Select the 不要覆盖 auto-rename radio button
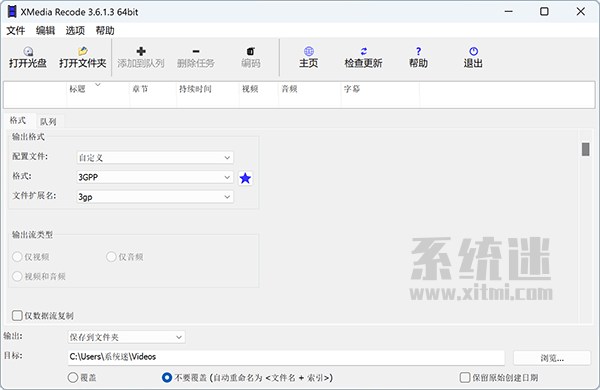 [x=167, y=378]
